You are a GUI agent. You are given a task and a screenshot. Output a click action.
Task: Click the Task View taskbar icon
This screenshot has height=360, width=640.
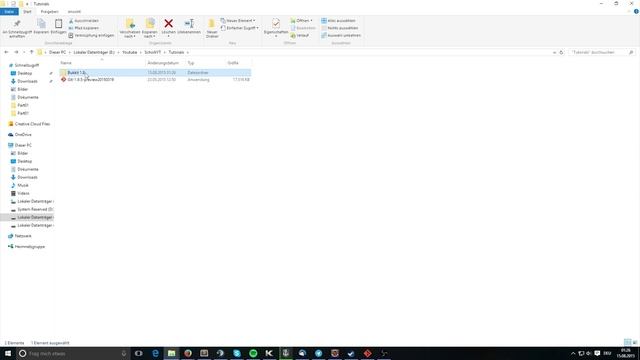click(139, 353)
